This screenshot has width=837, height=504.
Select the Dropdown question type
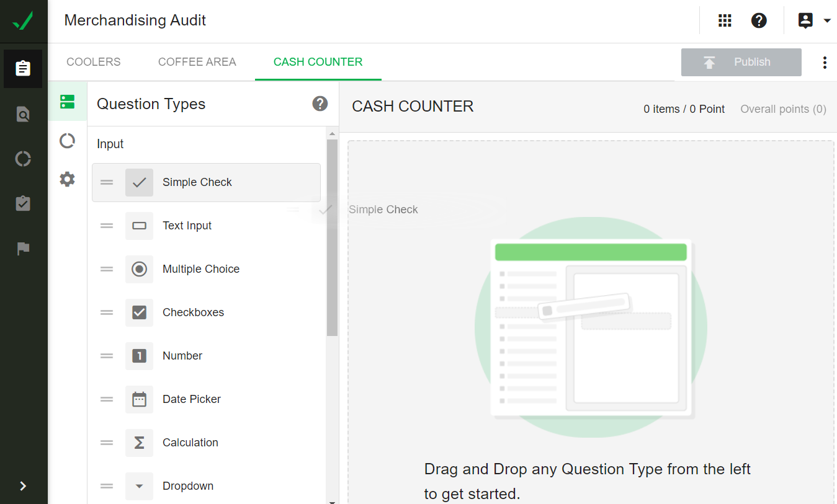tap(187, 486)
